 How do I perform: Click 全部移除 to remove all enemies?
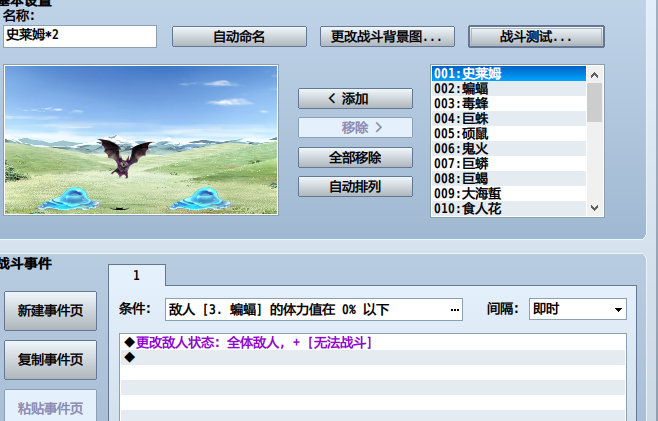355,157
